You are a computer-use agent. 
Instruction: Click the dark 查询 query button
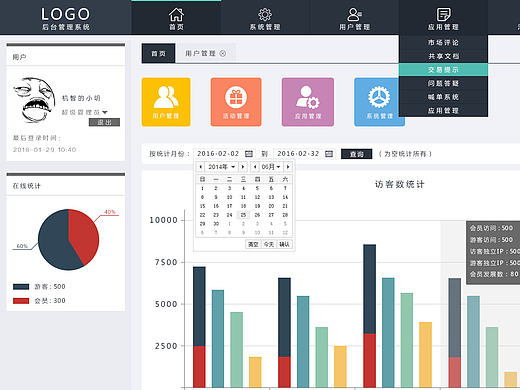[356, 154]
